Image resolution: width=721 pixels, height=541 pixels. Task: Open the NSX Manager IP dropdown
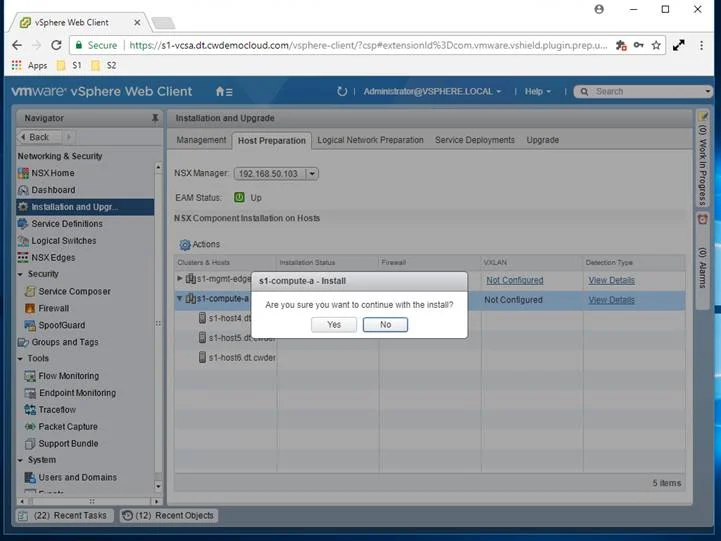click(312, 174)
